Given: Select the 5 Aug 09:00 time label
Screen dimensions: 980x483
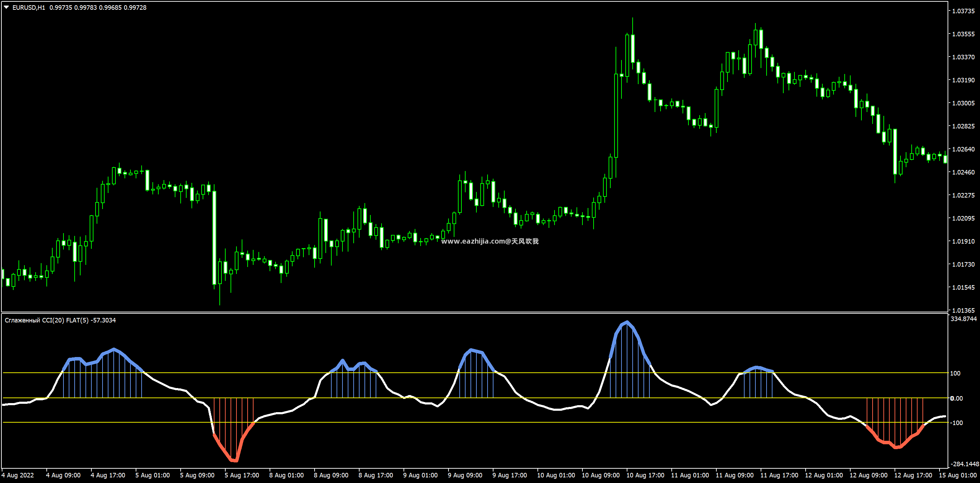Looking at the screenshot, I should click(197, 475).
